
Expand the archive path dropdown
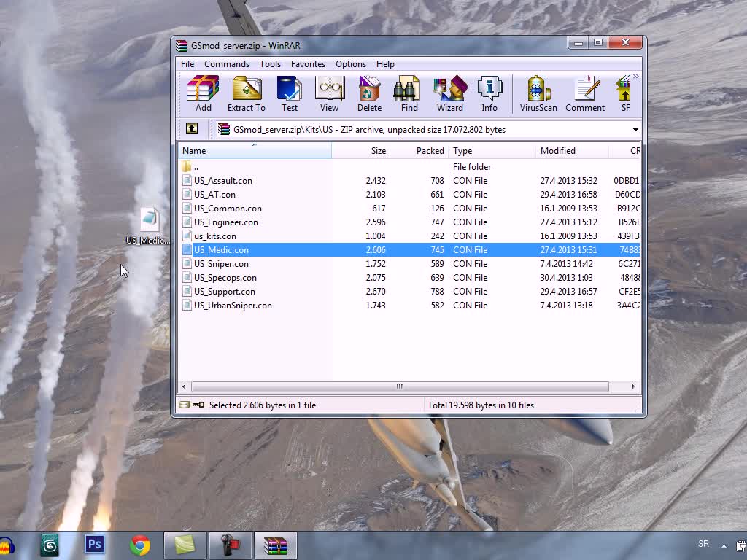point(635,130)
